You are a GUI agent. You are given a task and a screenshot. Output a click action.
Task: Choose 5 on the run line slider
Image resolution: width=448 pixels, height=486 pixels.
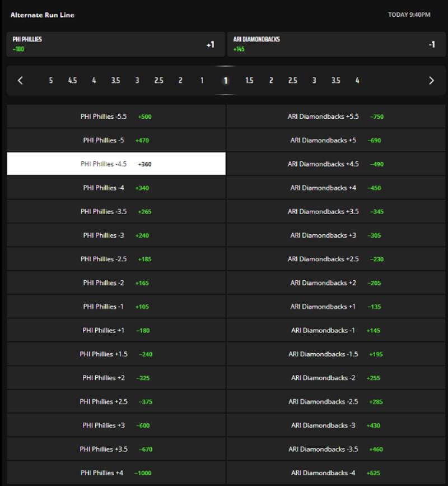click(x=50, y=80)
